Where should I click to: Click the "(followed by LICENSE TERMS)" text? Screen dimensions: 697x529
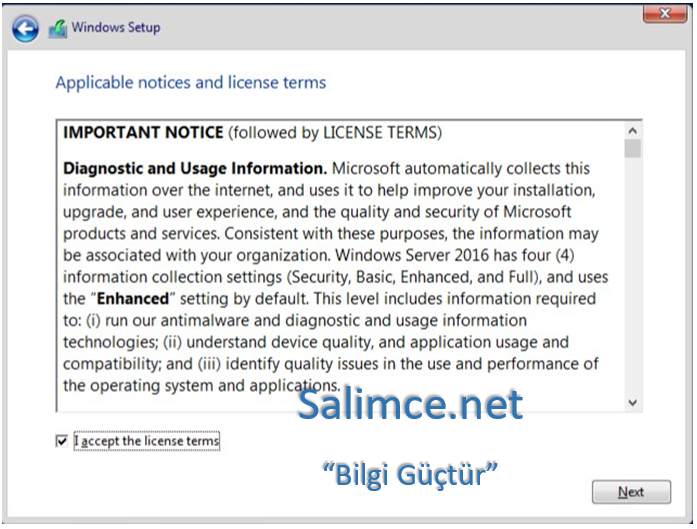point(334,133)
